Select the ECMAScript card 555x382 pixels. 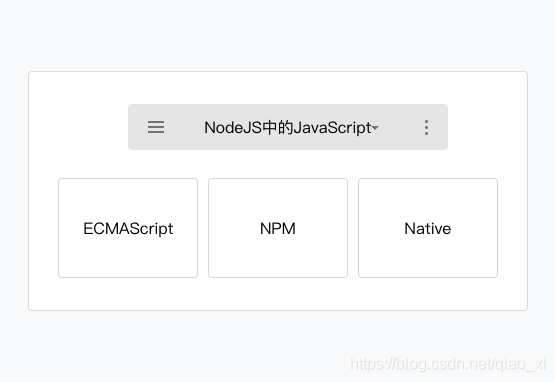pyautogui.click(x=128, y=228)
